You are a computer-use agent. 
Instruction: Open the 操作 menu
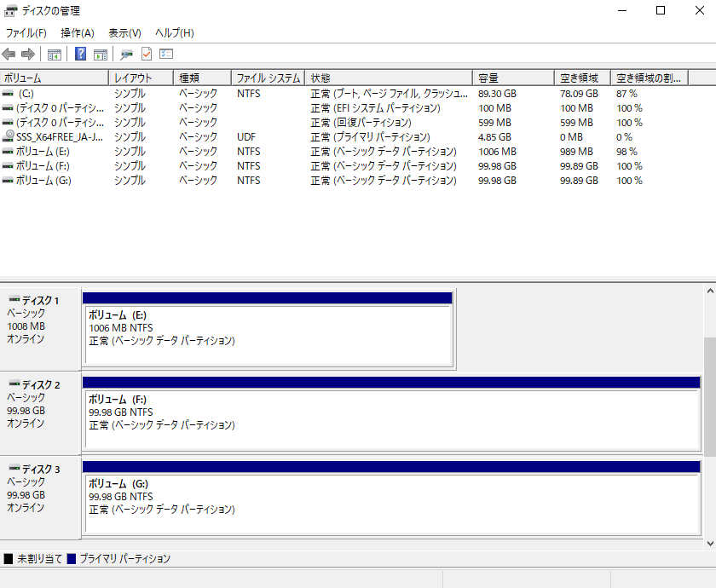[76, 32]
